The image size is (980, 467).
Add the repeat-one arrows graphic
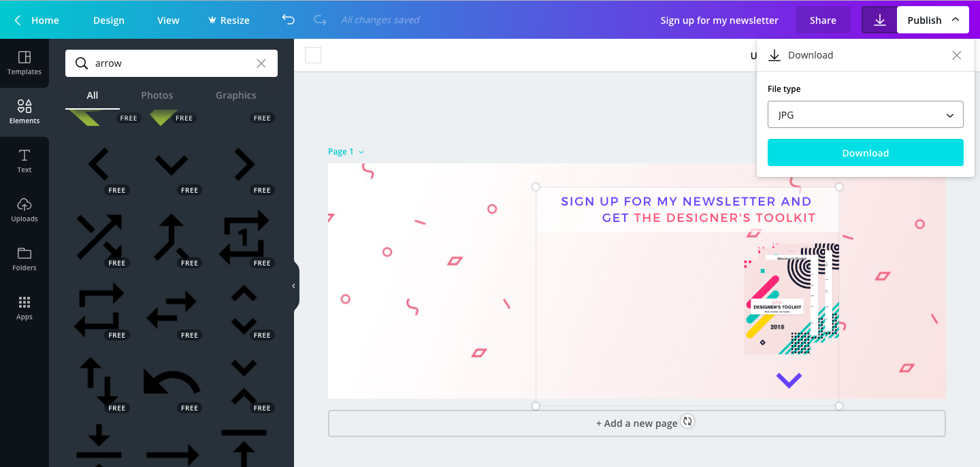click(x=244, y=236)
